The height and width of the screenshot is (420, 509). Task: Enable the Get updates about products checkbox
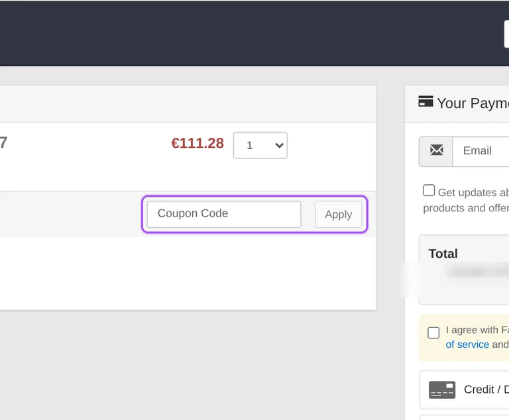[429, 191]
